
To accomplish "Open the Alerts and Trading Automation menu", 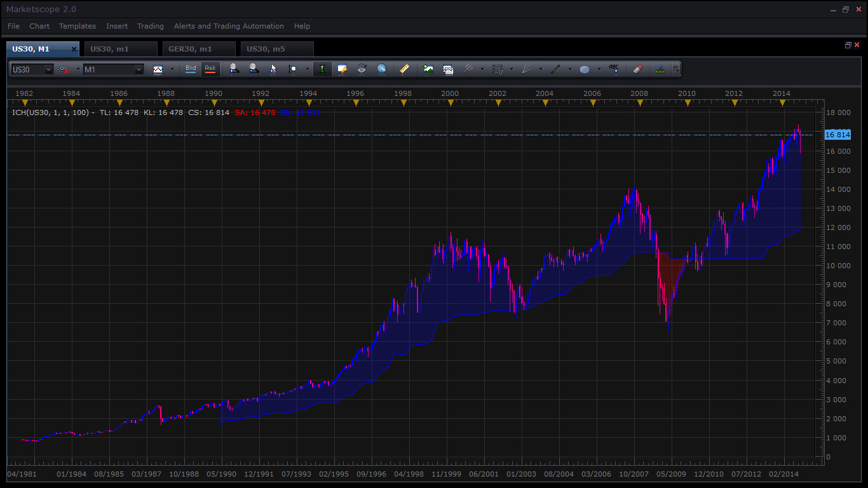I will tap(229, 26).
